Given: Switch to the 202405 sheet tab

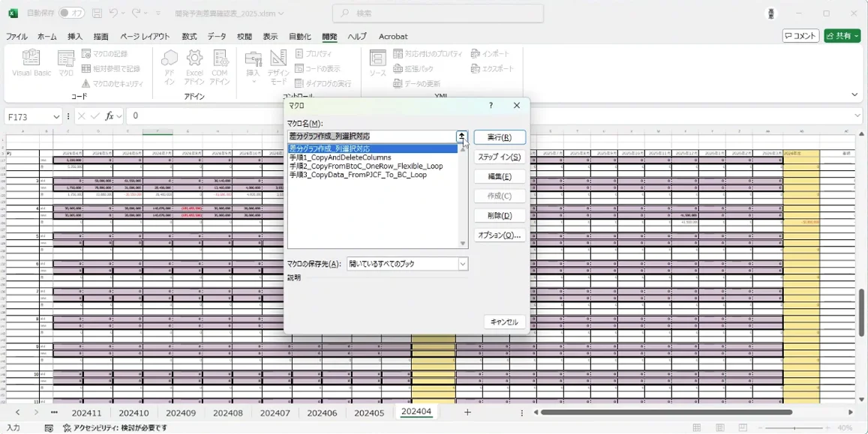Looking at the screenshot, I should click(x=369, y=413).
